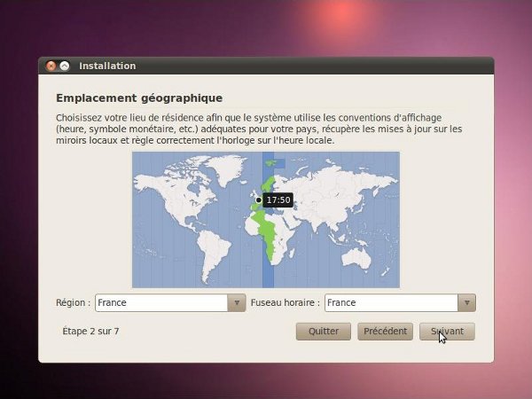532x399 pixels.
Task: Click the 17:50 time label on map
Action: (278, 200)
